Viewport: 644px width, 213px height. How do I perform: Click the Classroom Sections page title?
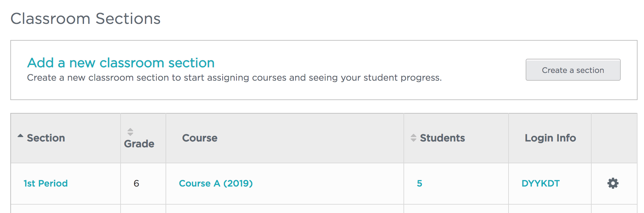point(85,18)
